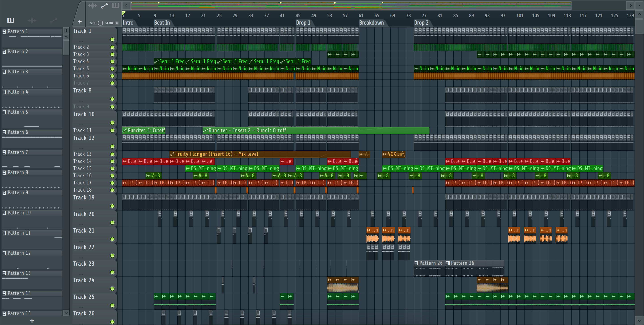Show patterns in the picker panel
The image size is (644, 325).
[x=11, y=21]
